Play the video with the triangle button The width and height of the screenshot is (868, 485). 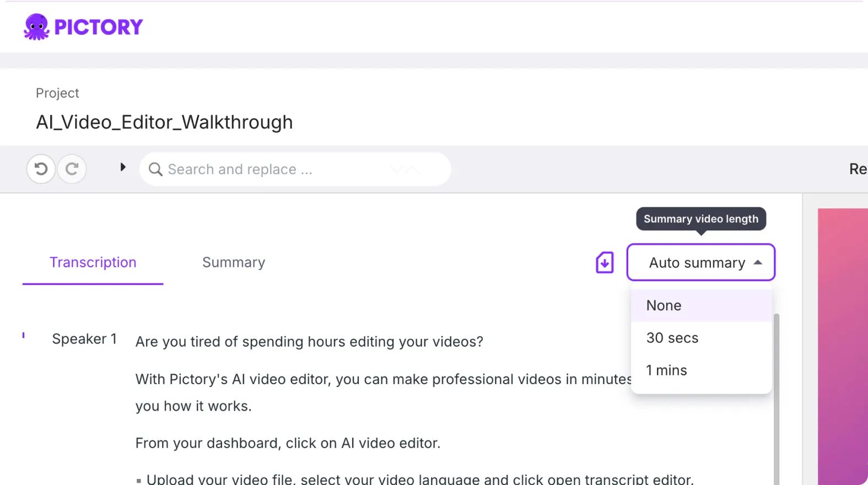[x=123, y=167]
